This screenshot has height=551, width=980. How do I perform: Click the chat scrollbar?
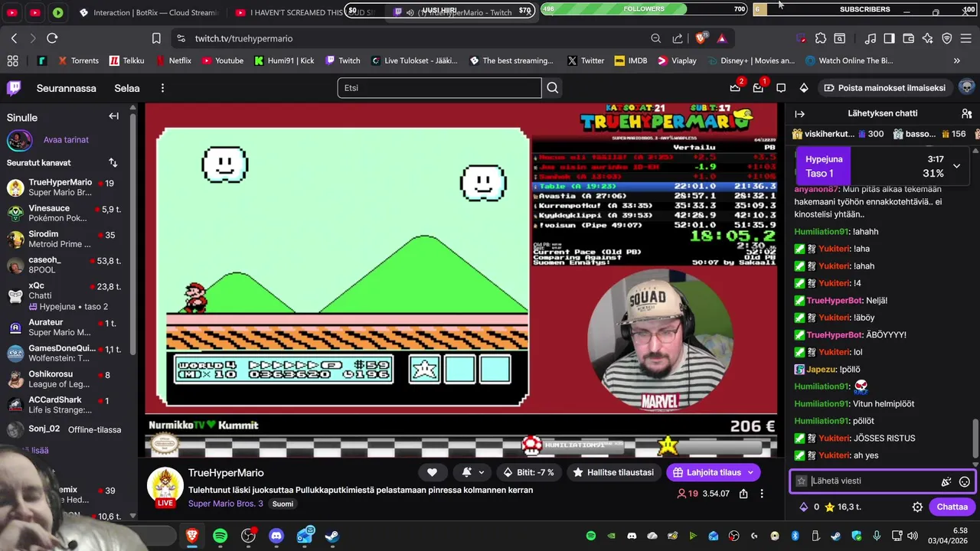tap(975, 438)
